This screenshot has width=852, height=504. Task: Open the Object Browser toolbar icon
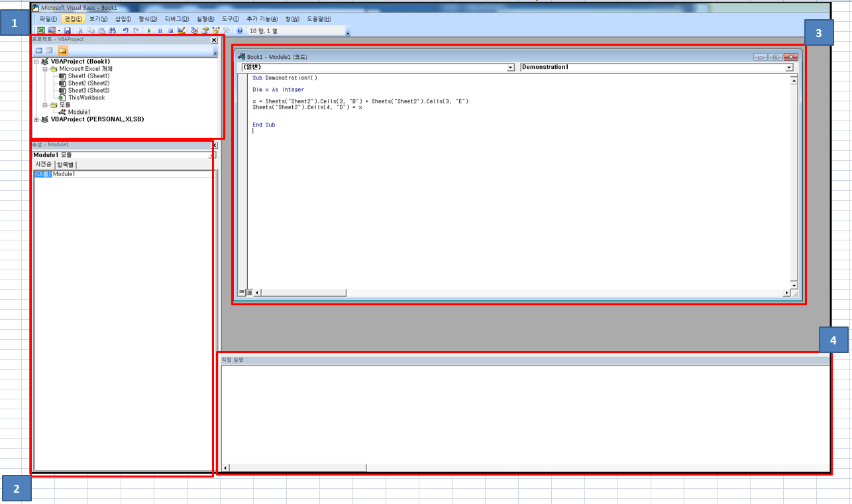point(216,30)
